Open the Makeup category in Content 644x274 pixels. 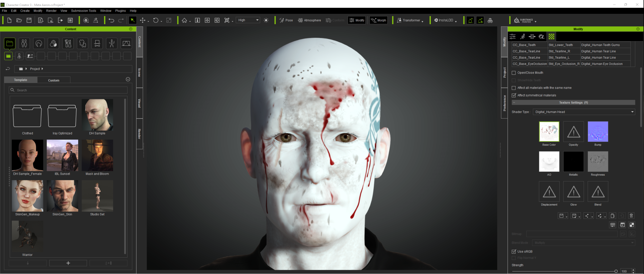pyautogui.click(x=68, y=43)
